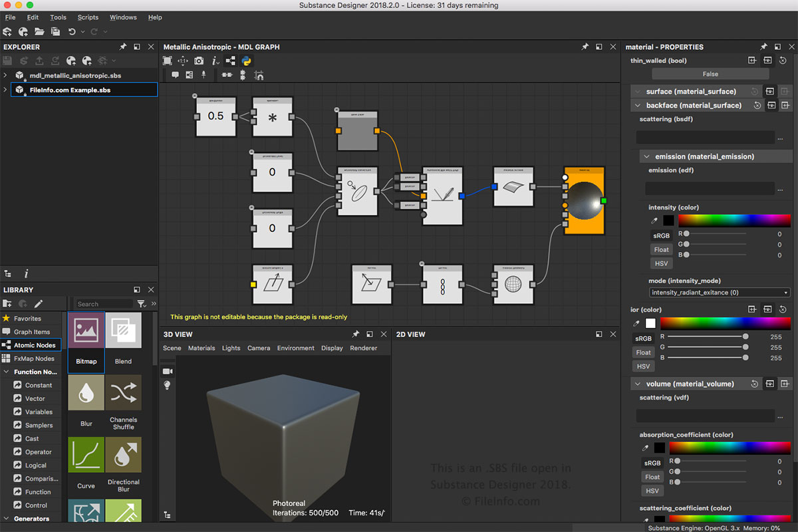Select the Constant function category
The height and width of the screenshot is (532, 798).
(39, 385)
